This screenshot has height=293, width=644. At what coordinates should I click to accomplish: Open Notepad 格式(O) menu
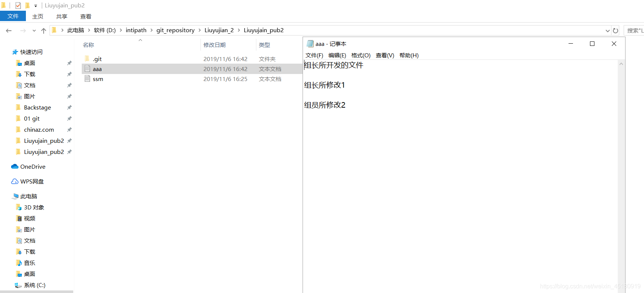pos(361,55)
